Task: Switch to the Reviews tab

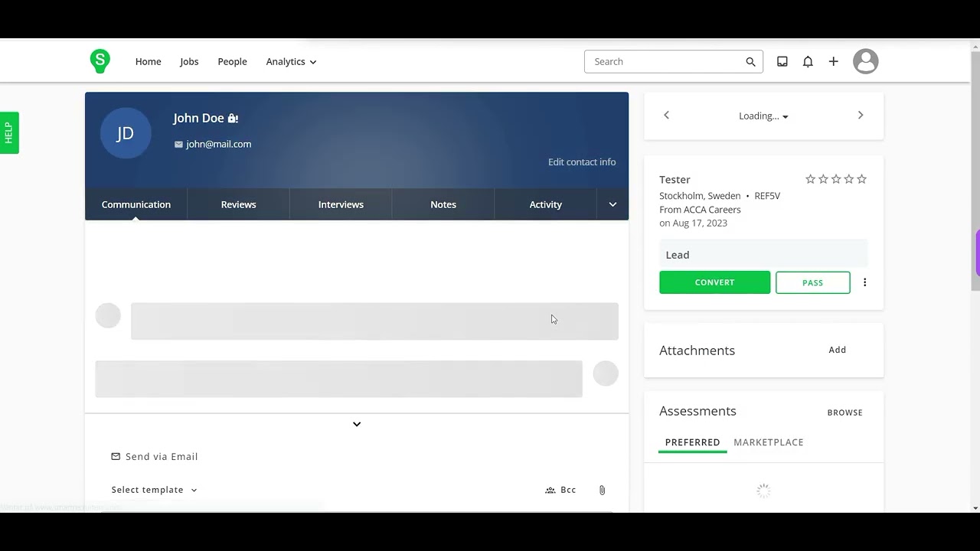Action: pos(239,204)
